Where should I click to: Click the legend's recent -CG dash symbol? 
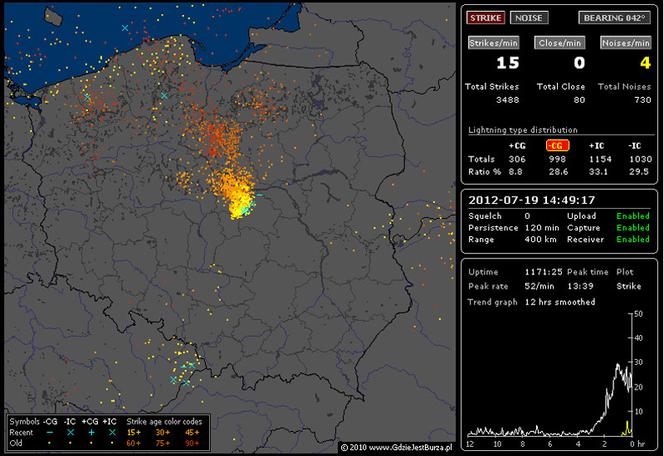[x=50, y=432]
